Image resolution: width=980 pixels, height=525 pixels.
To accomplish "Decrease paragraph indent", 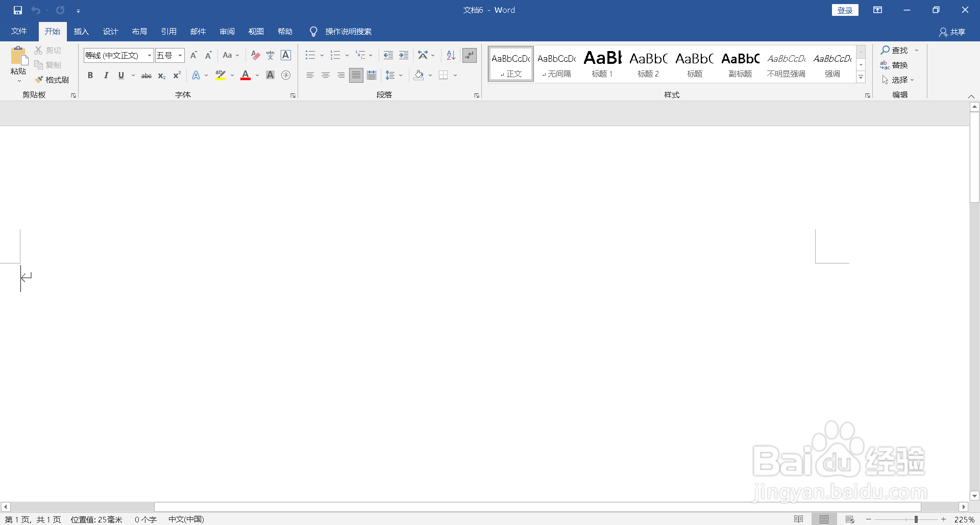I will (x=388, y=55).
